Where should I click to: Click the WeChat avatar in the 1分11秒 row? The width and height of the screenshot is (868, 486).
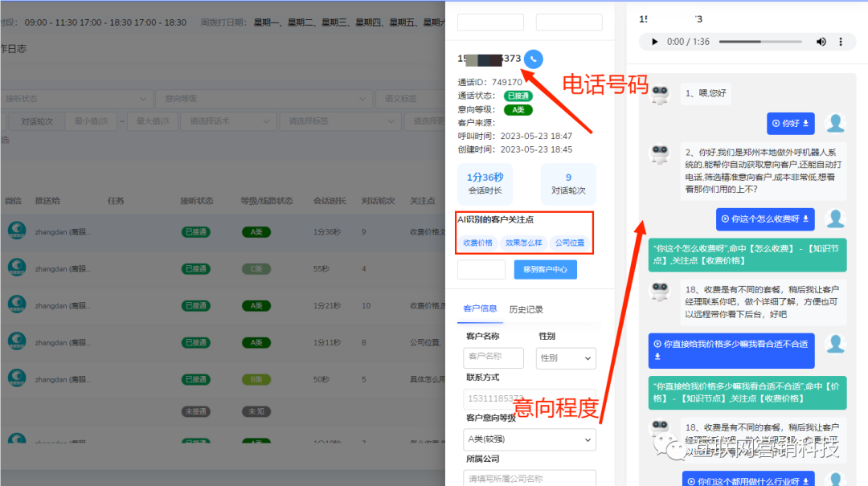17,341
